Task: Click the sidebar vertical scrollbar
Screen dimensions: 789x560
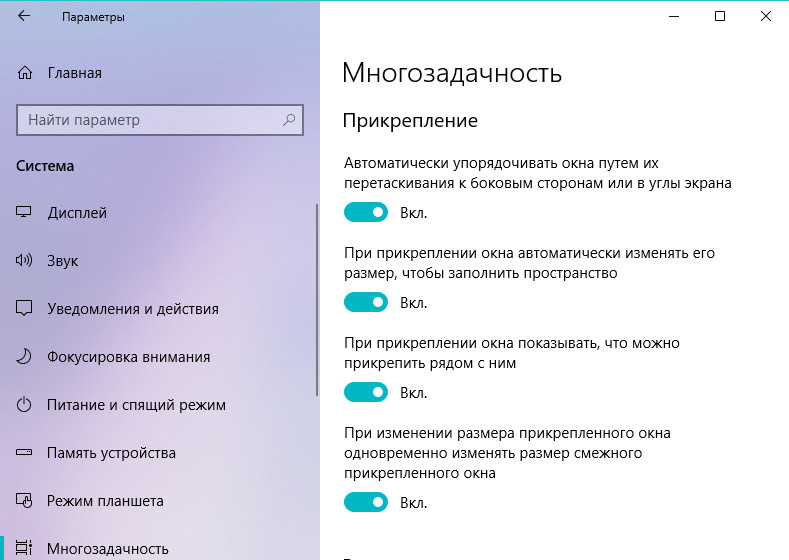Action: [x=317, y=300]
